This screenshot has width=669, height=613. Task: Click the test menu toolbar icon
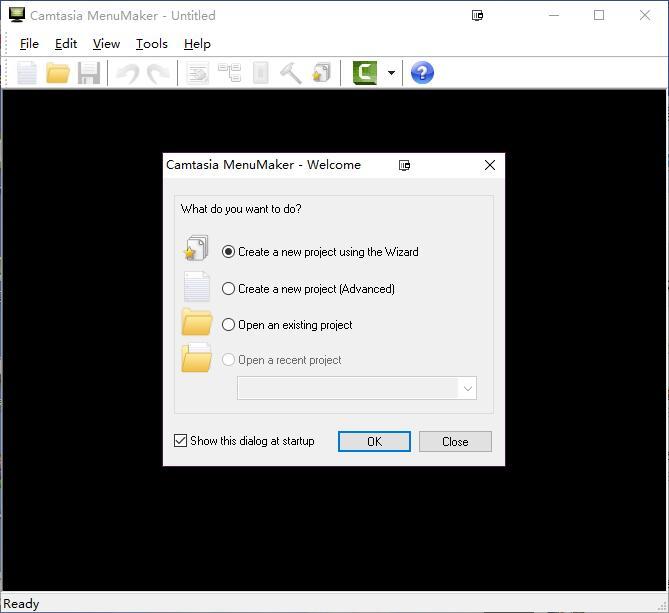click(x=260, y=73)
